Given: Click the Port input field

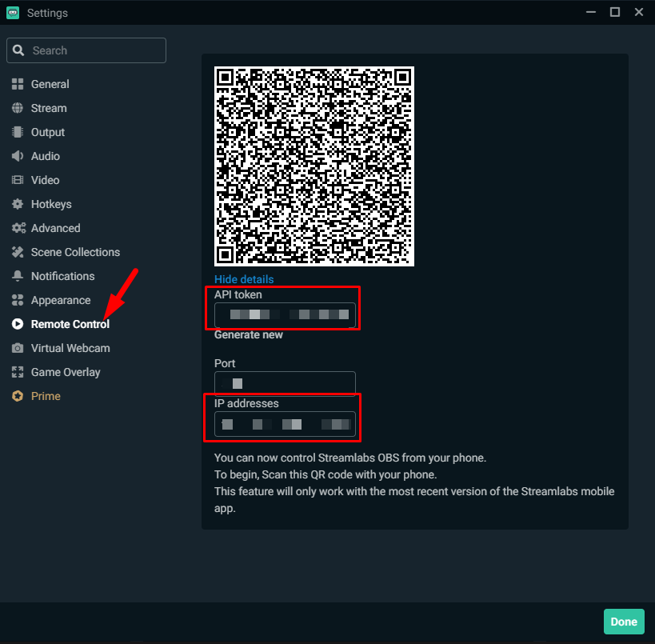Looking at the screenshot, I should pyautogui.click(x=285, y=383).
